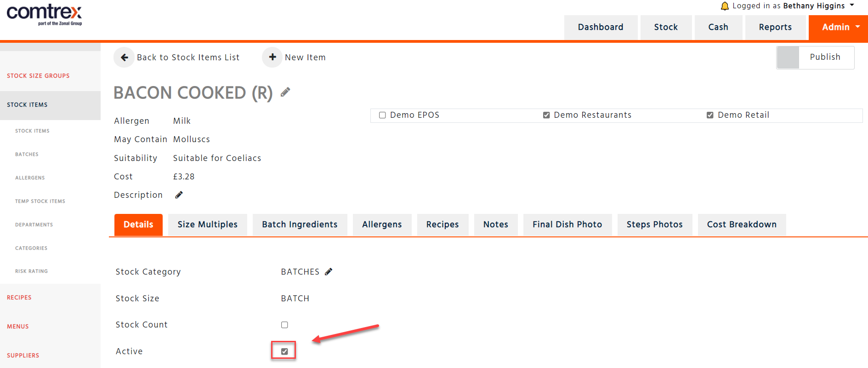Open the Cost Breakdown tab

[x=742, y=224]
